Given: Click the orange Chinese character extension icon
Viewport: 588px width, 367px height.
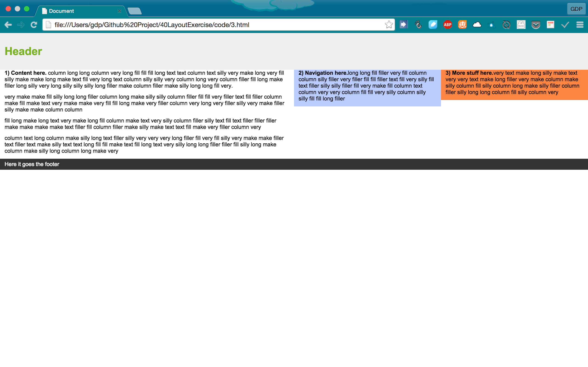Looking at the screenshot, I should 462,25.
